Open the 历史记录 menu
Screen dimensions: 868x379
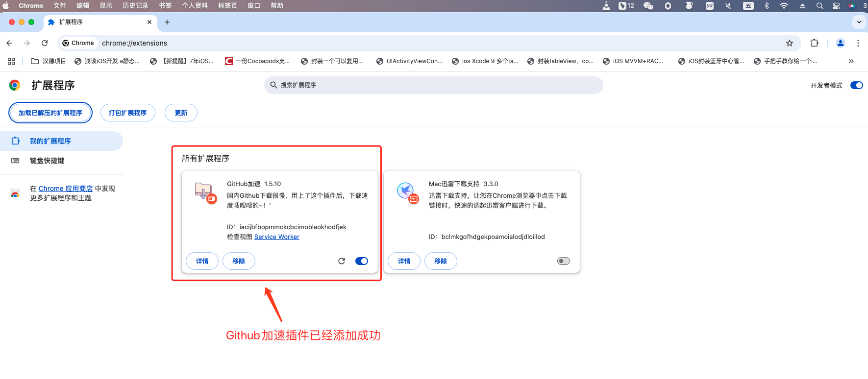coord(135,6)
